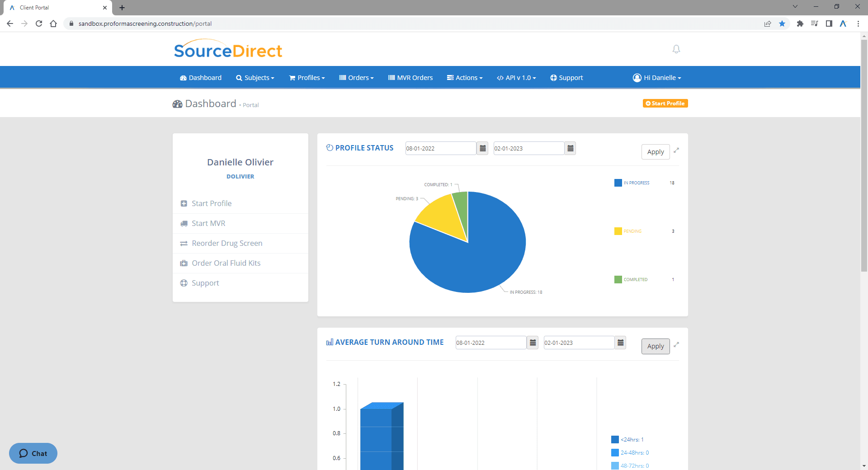Switch to MVR Orders section
Viewport: 868px width, 470px height.
click(410, 77)
